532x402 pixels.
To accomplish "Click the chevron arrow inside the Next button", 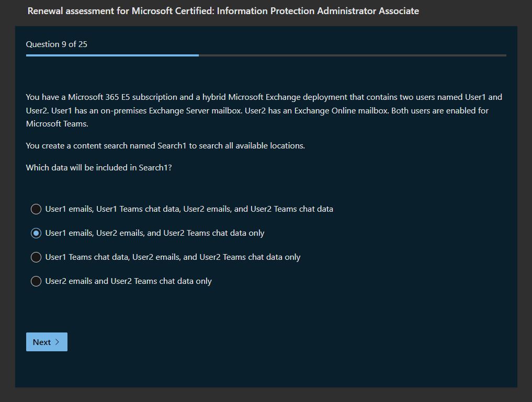I will [58, 342].
